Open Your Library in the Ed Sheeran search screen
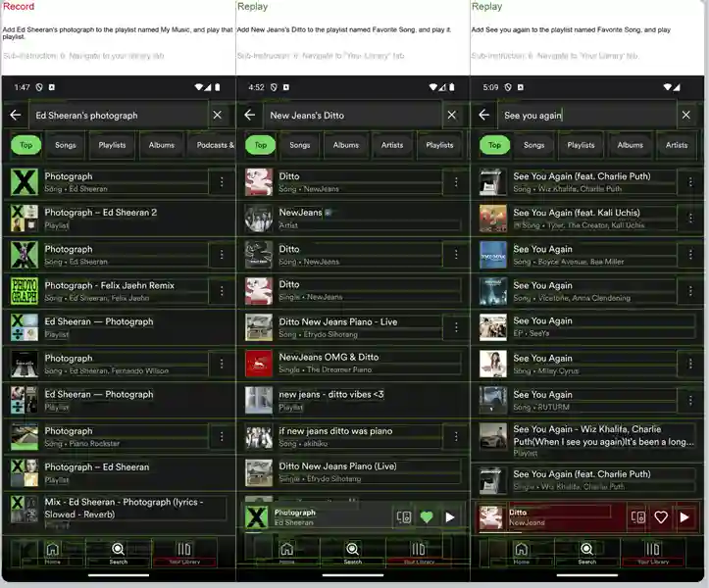 coord(184,553)
